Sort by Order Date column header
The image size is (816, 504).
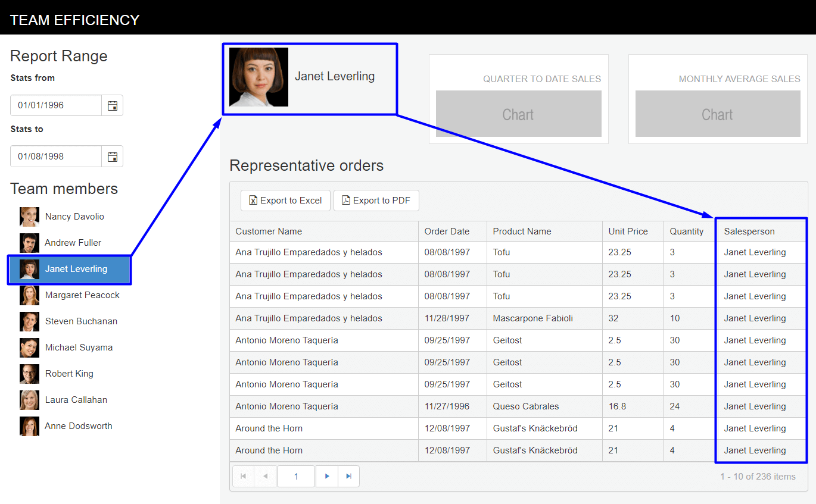[453, 231]
